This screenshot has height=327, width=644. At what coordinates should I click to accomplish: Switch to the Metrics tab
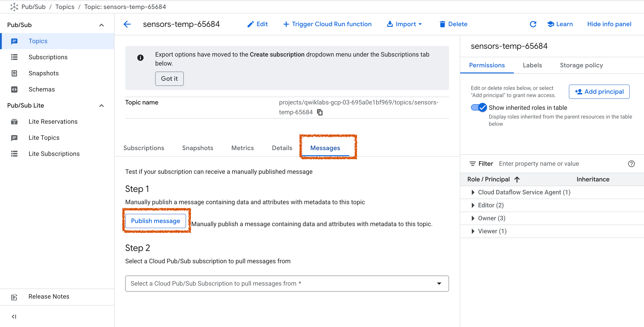coord(242,148)
